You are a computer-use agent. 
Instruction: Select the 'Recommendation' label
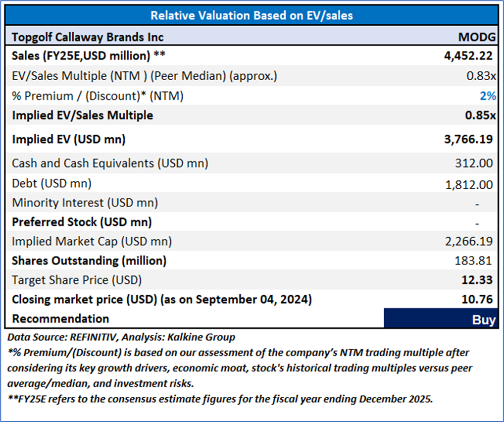[60, 319]
